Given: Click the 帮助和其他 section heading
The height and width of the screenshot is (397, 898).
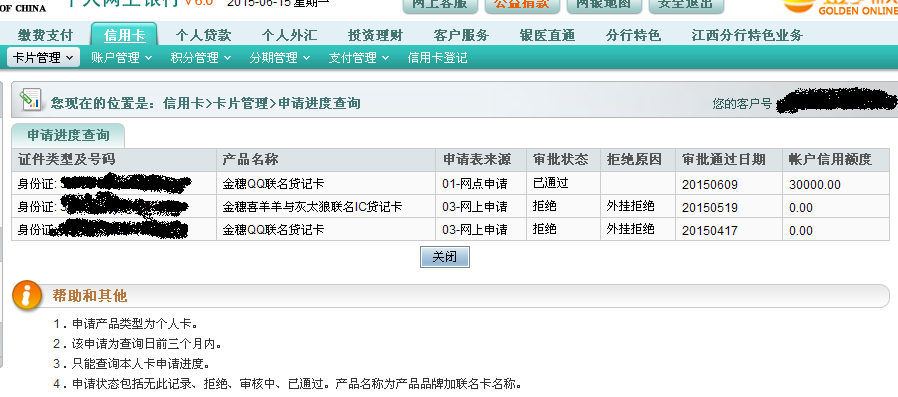Looking at the screenshot, I should pyautogui.click(x=89, y=296).
